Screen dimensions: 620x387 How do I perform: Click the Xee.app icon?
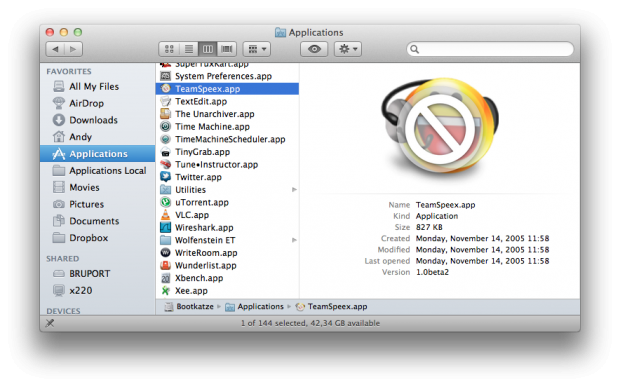point(165,291)
